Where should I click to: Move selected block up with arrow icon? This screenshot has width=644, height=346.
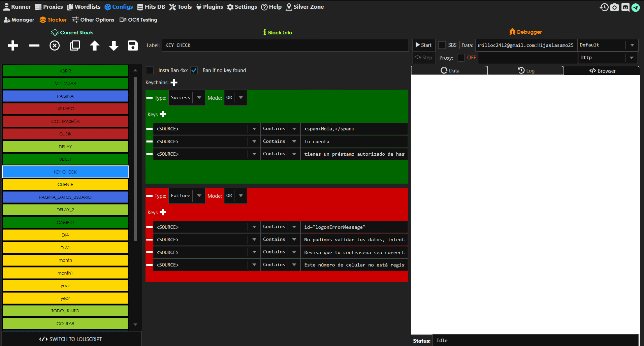95,45
